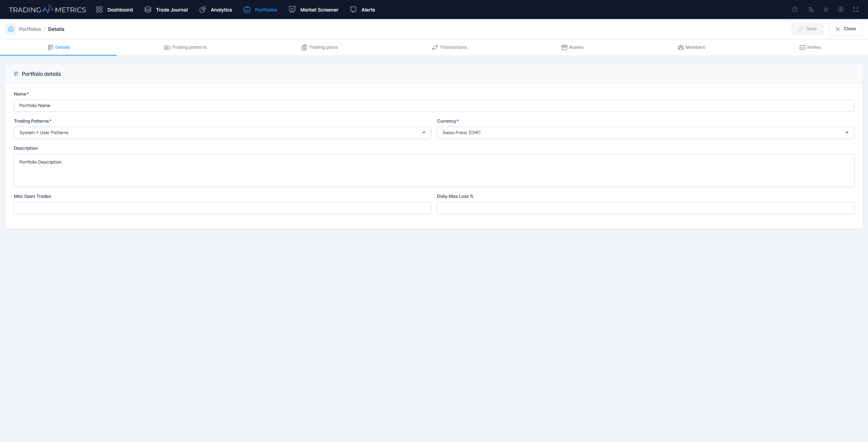Switch to the Assets tab

[x=572, y=47]
